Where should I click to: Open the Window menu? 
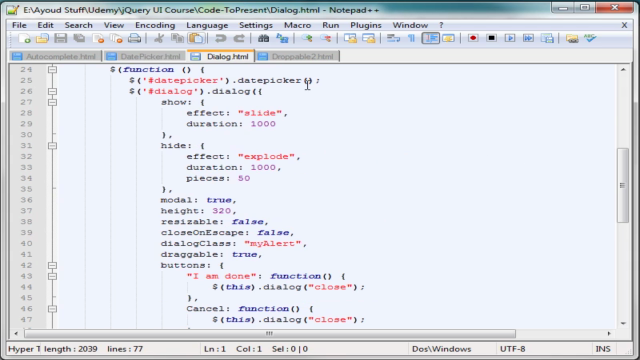pyautogui.click(x=410, y=25)
